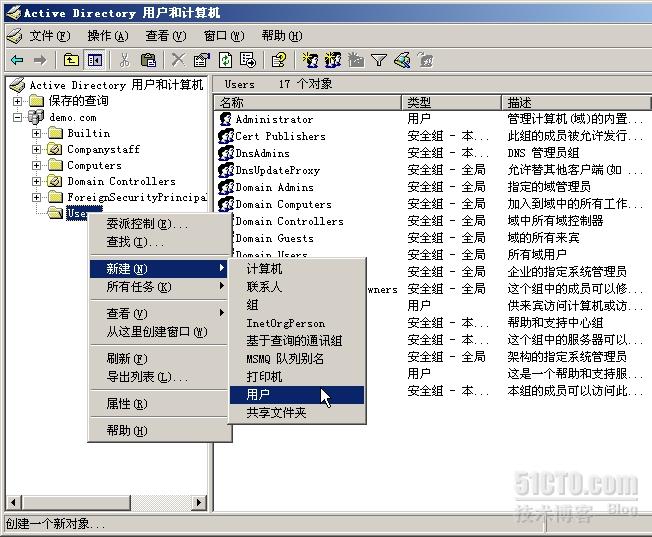652x537 pixels.
Task: Click the Refresh toolbar icon
Action: point(226,60)
